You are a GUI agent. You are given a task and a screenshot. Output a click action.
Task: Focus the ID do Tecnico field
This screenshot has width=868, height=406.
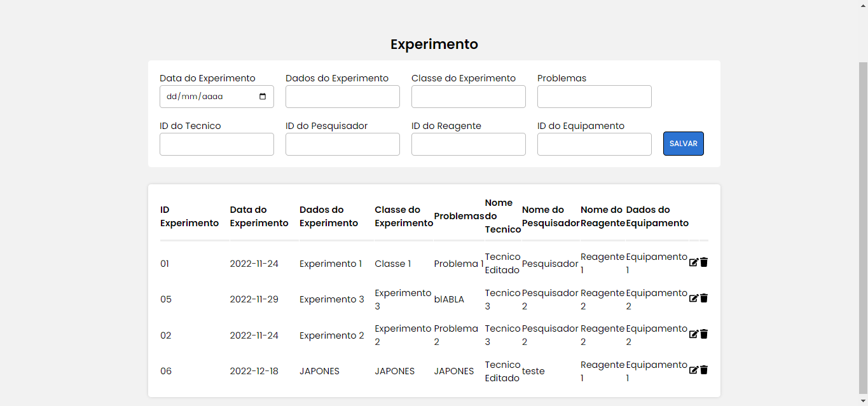click(216, 144)
